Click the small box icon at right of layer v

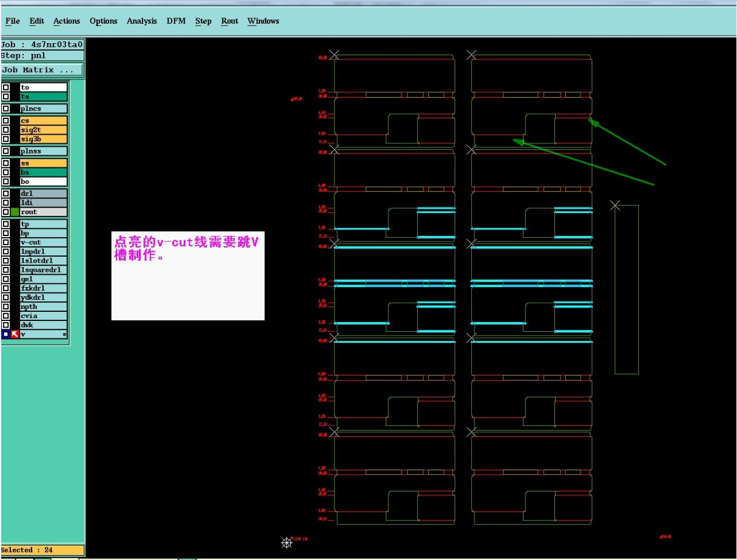pos(64,335)
